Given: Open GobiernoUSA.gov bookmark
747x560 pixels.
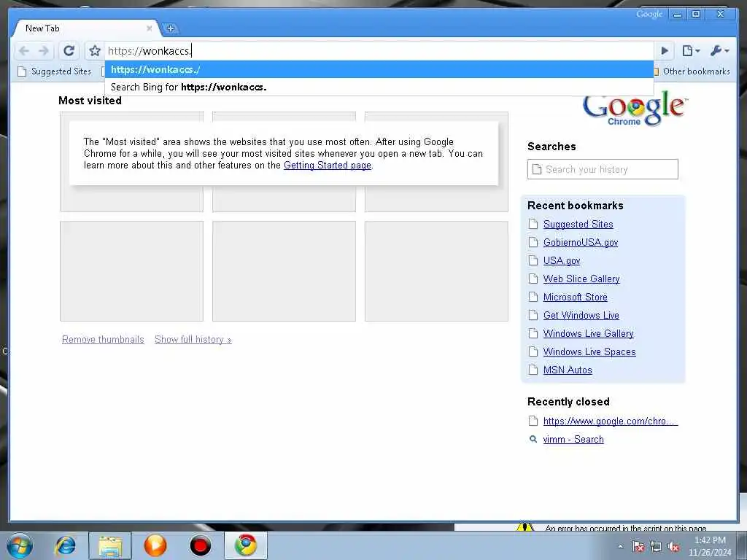Looking at the screenshot, I should coord(580,242).
